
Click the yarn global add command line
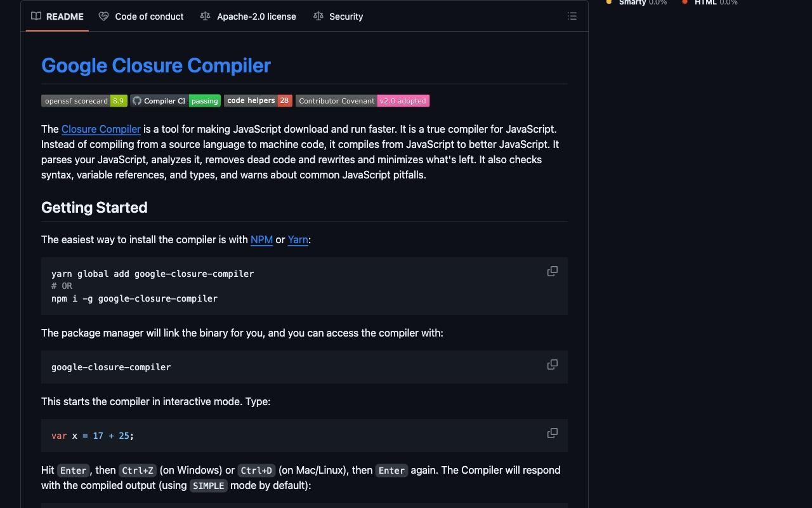click(x=152, y=274)
